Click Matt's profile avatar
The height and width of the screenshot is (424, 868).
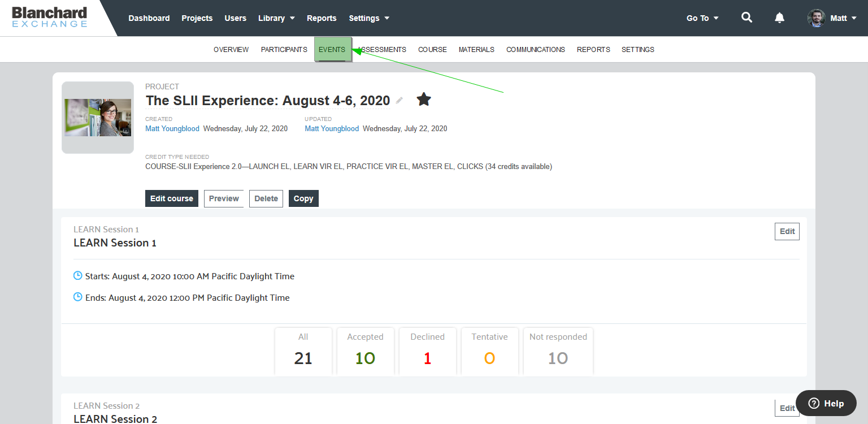coord(817,18)
